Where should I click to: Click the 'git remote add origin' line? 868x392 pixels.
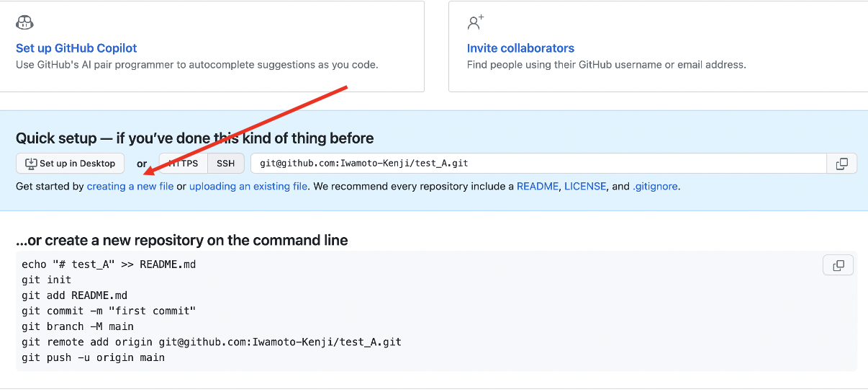(x=212, y=342)
